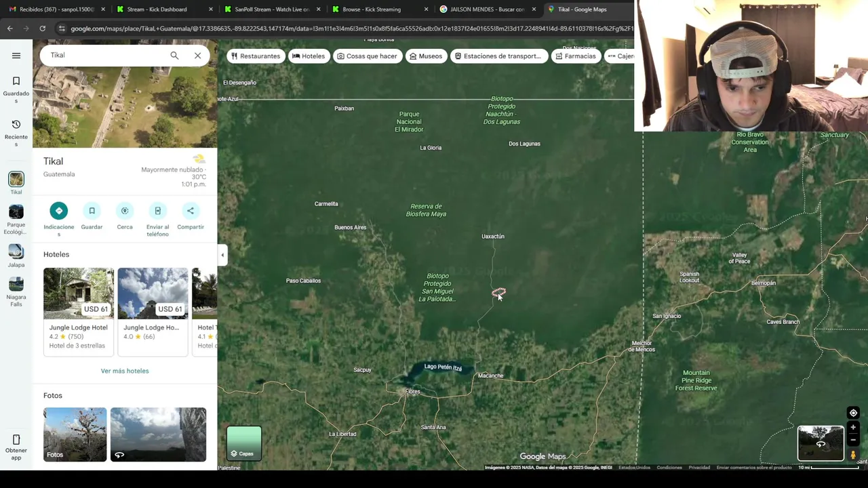Select the Estaciones de transporte chip
Screen dimensions: 868x488
498,56
